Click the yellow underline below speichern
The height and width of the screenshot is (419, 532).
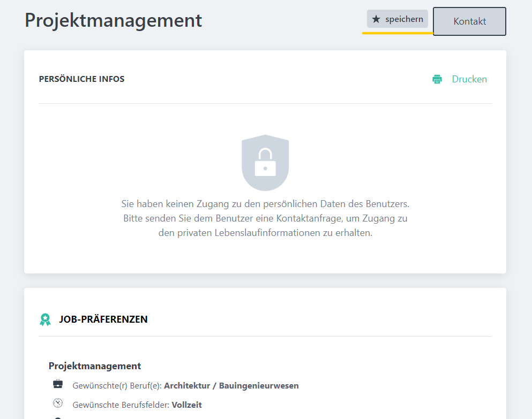click(397, 33)
